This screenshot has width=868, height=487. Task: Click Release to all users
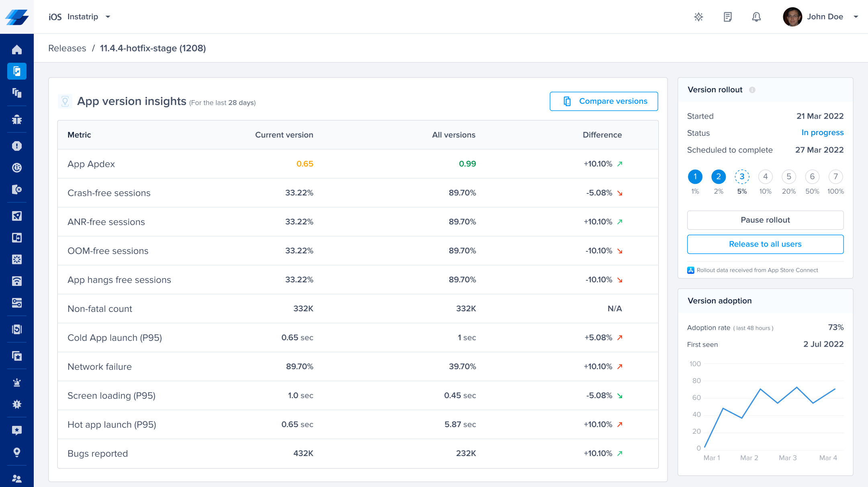(x=765, y=244)
